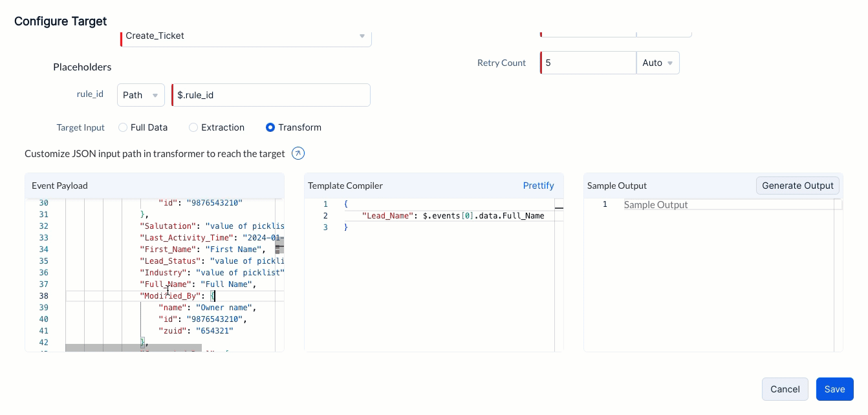Image resolution: width=868 pixels, height=415 pixels.
Task: Click line number 38 in Event Payload
Action: point(44,296)
